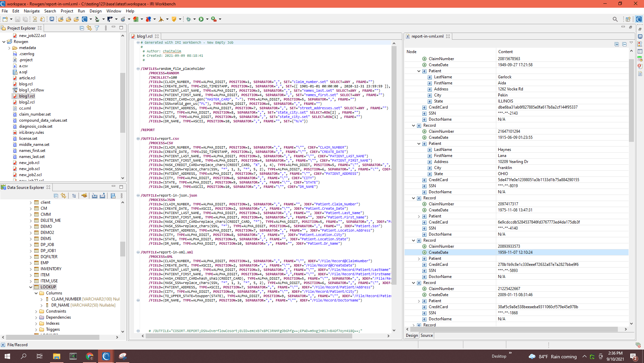Viewport: 644px width, 363px height.
Task: Toggle Link with Editor in Project Explorer
Action: (x=89, y=28)
